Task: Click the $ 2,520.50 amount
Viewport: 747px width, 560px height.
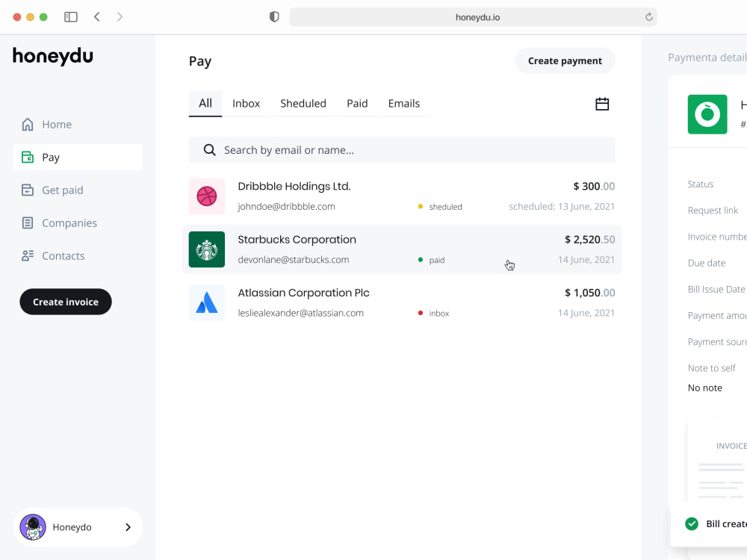Action: click(590, 240)
